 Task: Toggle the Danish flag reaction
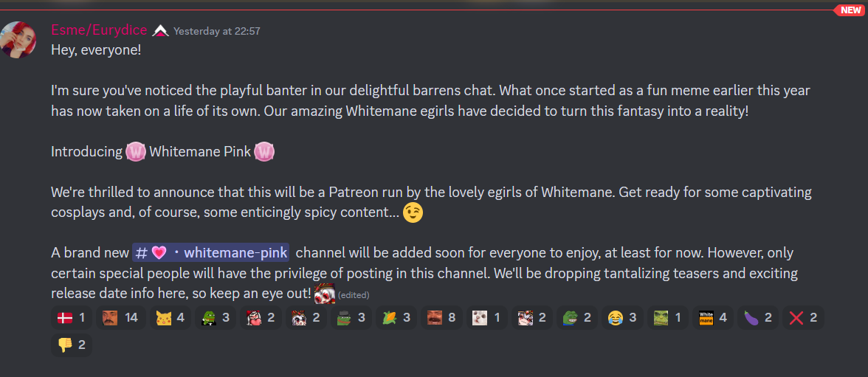[71, 318]
